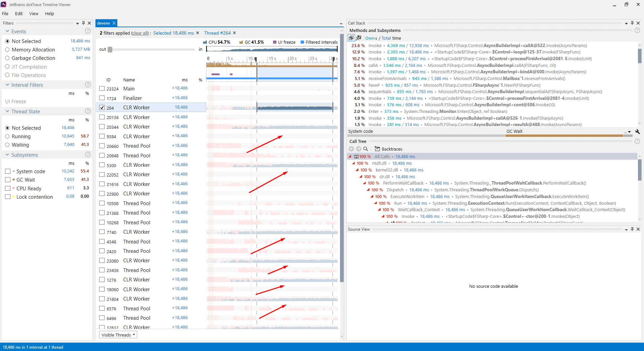This screenshot has height=351, width=644.
Task: Select the Running thread state radio button
Action: (x=7, y=136)
